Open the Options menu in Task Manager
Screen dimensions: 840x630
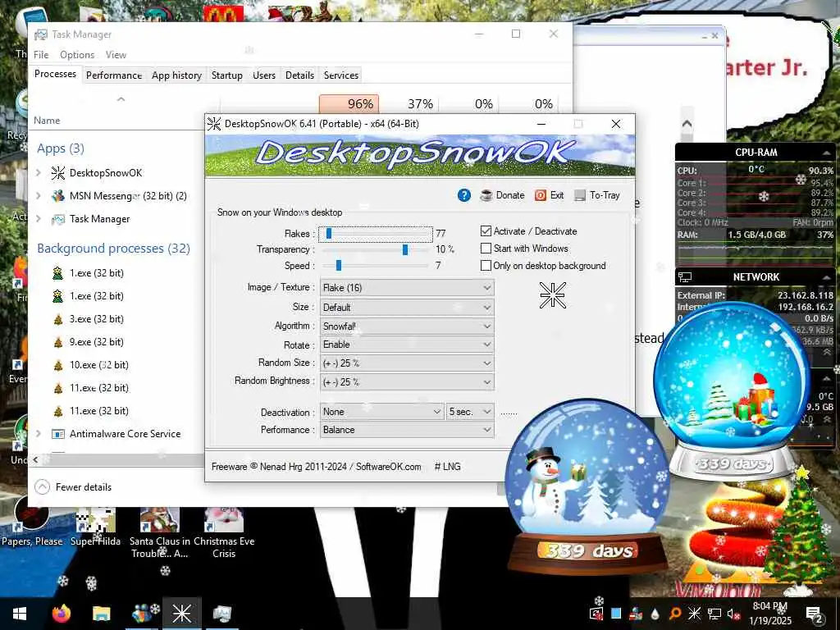(77, 55)
